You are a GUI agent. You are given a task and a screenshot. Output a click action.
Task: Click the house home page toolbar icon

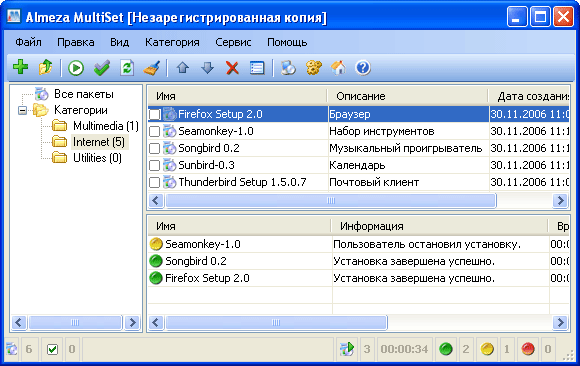(338, 68)
